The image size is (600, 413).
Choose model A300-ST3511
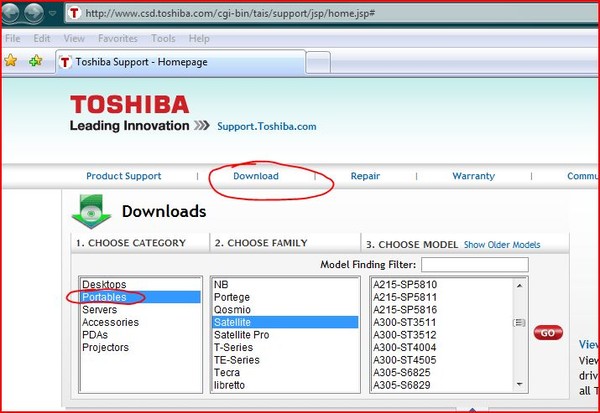tap(442, 322)
